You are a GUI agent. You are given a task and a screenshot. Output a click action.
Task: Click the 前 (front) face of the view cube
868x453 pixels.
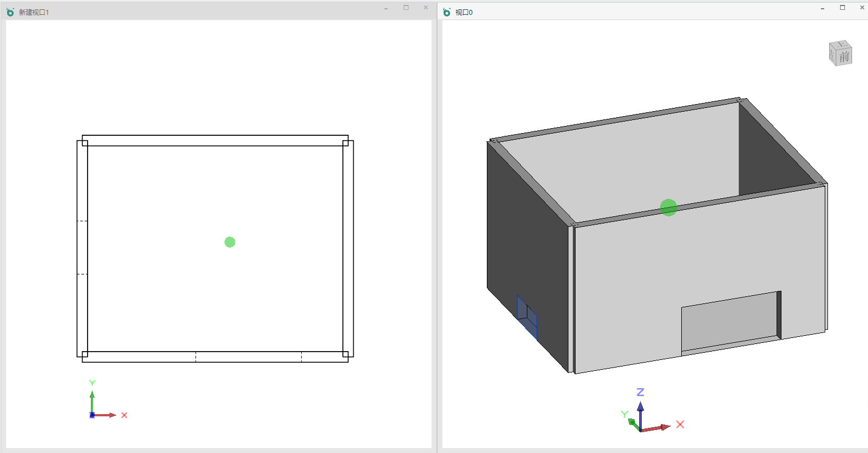844,56
